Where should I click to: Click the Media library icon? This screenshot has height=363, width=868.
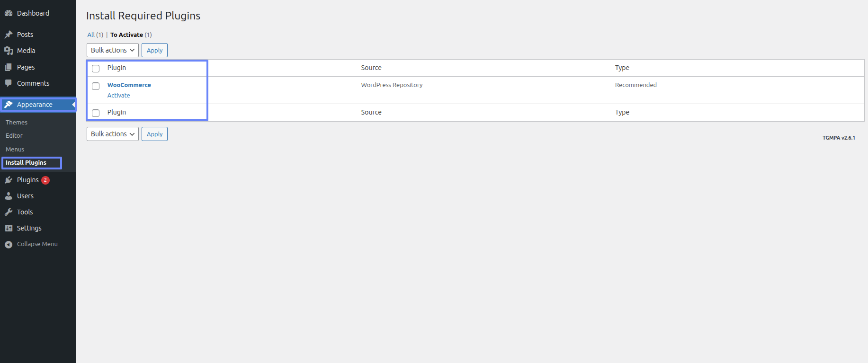(9, 51)
